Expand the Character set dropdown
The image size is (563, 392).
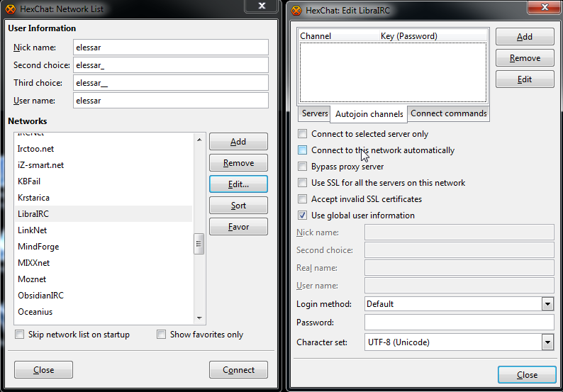point(547,342)
